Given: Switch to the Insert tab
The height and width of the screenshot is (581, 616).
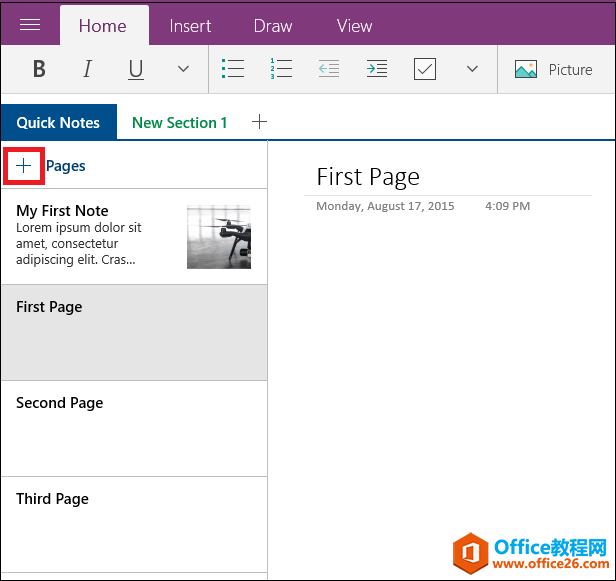Looking at the screenshot, I should pyautogui.click(x=190, y=26).
